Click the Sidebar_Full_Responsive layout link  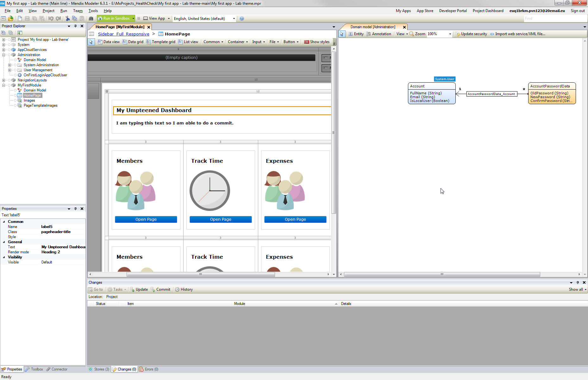[x=123, y=34]
